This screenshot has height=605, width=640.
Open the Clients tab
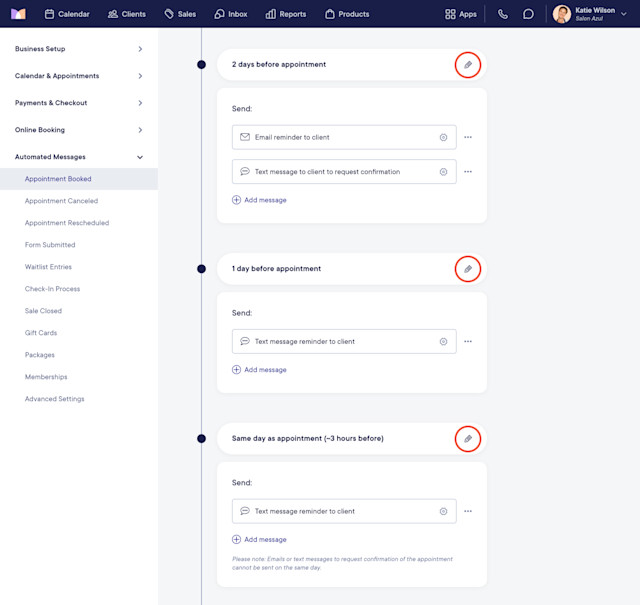[127, 14]
